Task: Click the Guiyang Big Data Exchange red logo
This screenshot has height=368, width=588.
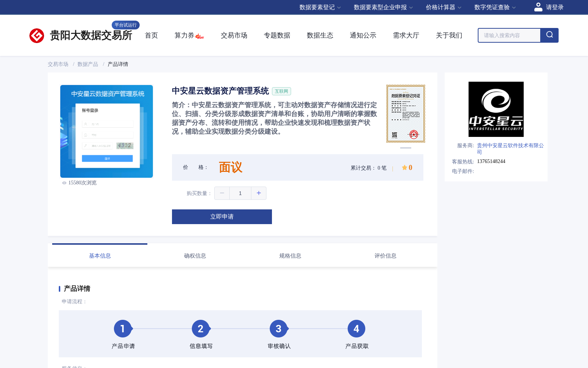Action: pos(37,36)
